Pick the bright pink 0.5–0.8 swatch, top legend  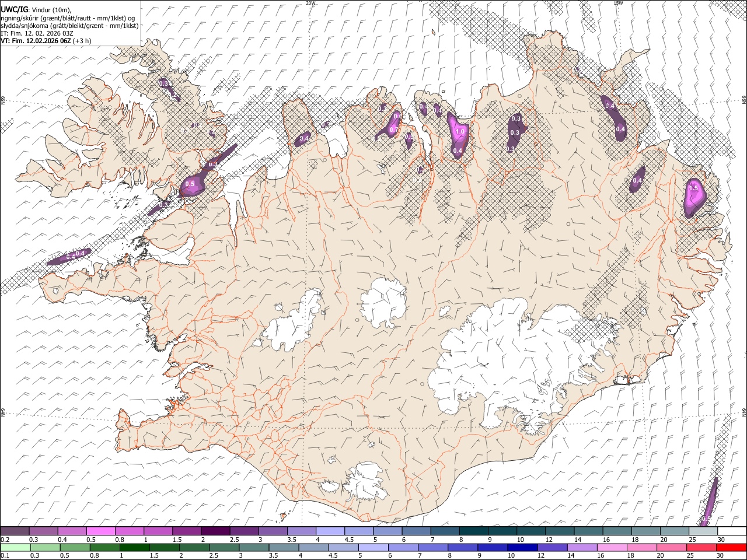tap(101, 531)
